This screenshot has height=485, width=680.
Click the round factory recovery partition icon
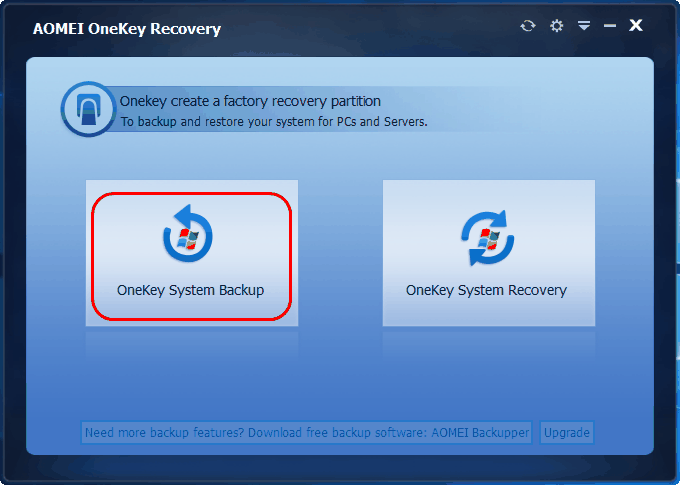pyautogui.click(x=89, y=109)
